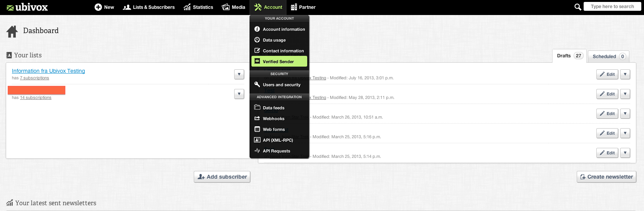Click the Dashboard home icon

coord(12,32)
